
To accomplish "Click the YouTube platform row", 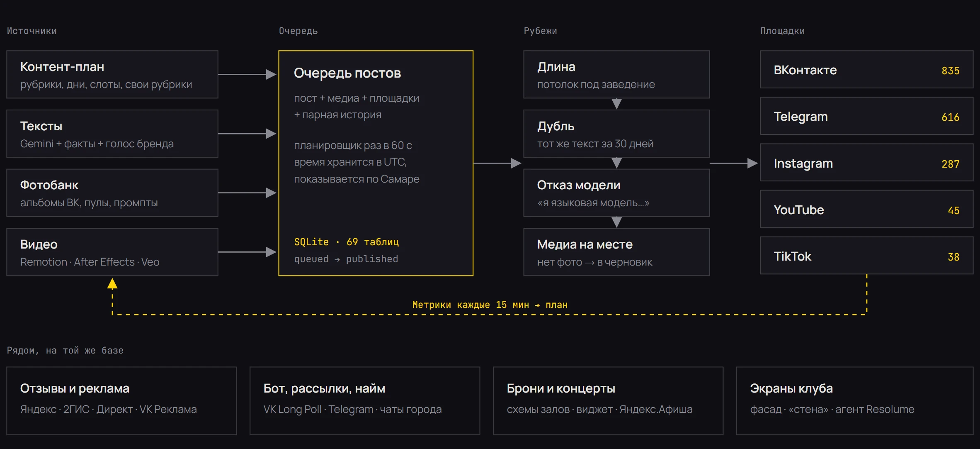I will click(866, 209).
